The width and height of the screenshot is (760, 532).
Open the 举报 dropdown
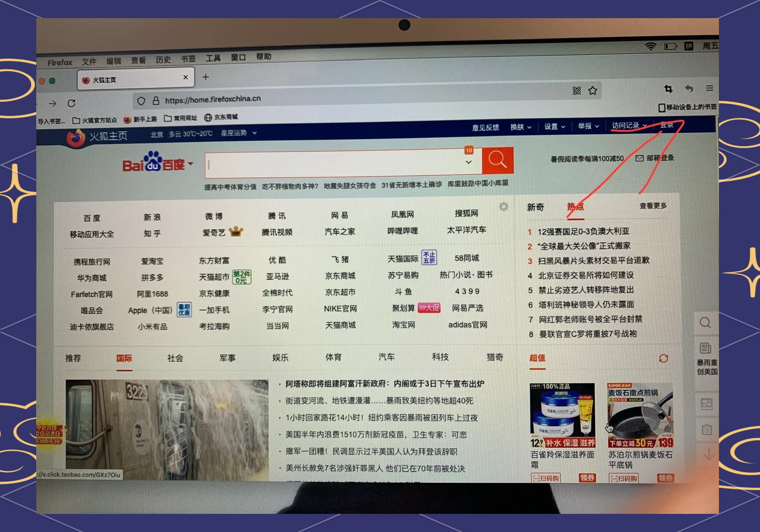click(589, 126)
